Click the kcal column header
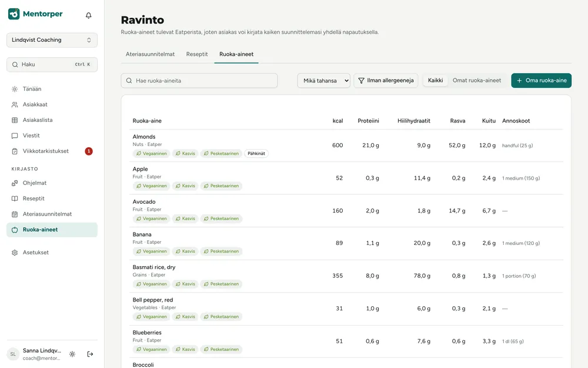The width and height of the screenshot is (588, 368). [x=338, y=121]
